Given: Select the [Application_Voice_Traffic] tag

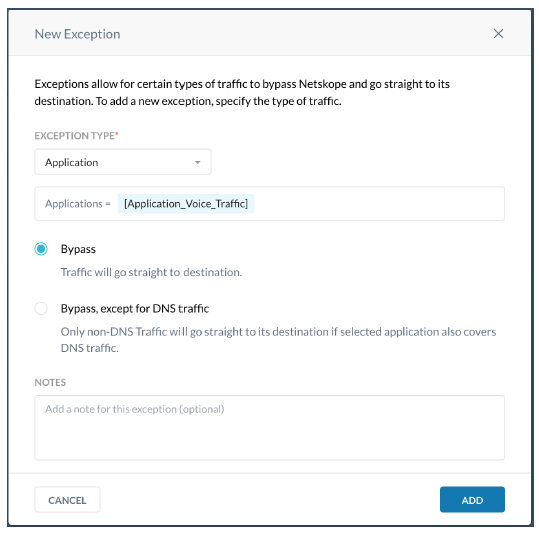Looking at the screenshot, I should [186, 204].
